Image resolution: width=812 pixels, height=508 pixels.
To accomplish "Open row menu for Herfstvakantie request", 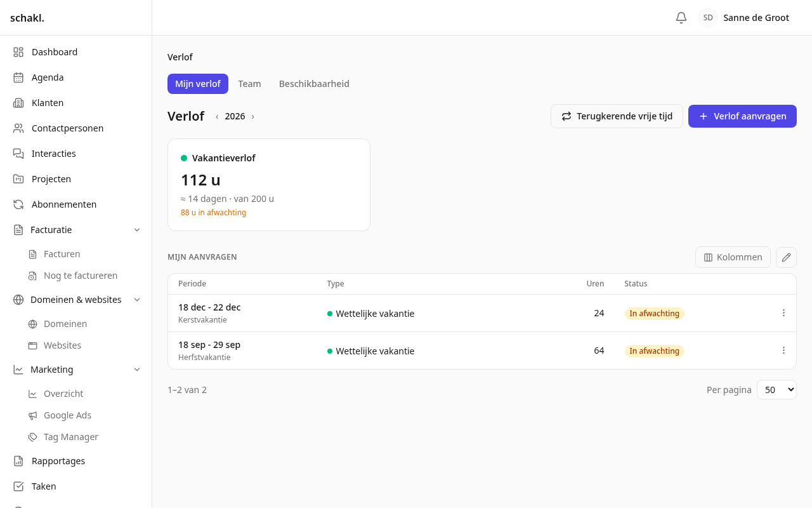I will click(x=783, y=351).
